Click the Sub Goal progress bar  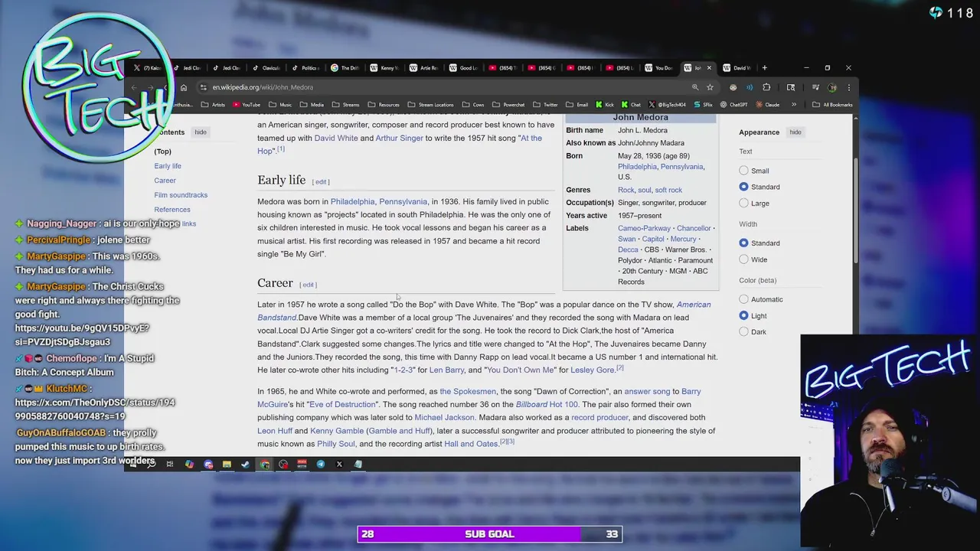point(489,534)
